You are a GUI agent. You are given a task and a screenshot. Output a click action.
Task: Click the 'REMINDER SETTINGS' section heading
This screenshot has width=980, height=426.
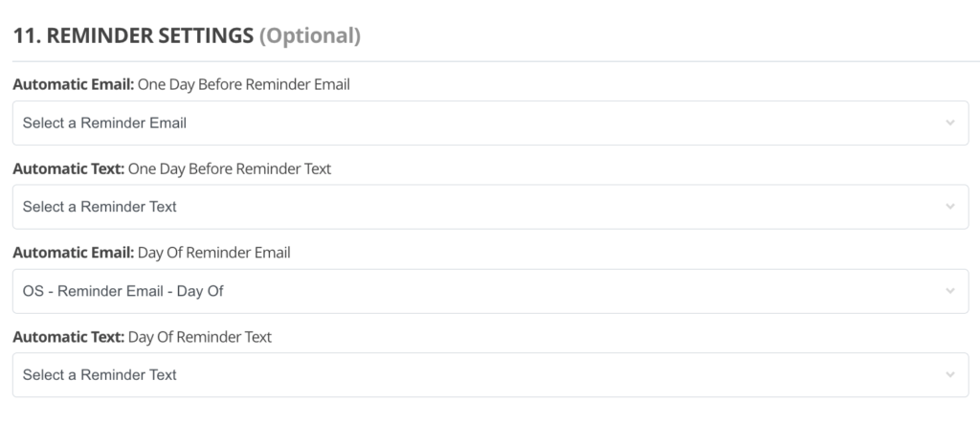150,36
